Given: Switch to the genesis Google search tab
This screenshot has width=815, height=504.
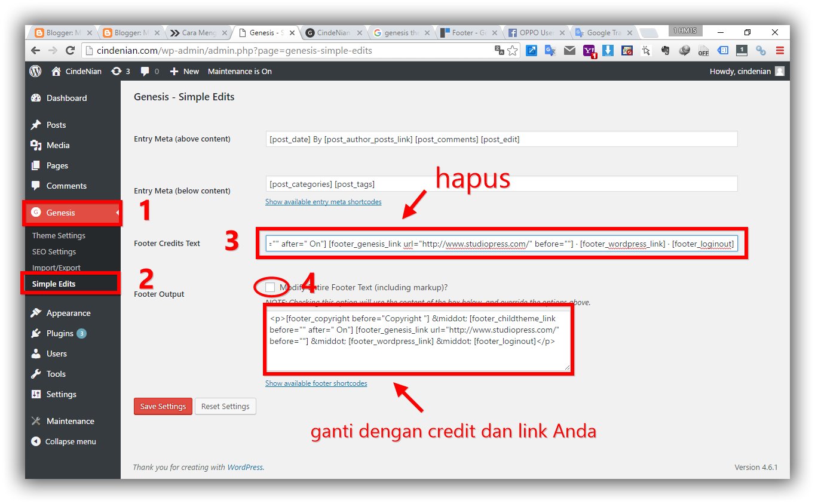Looking at the screenshot, I should click(400, 33).
